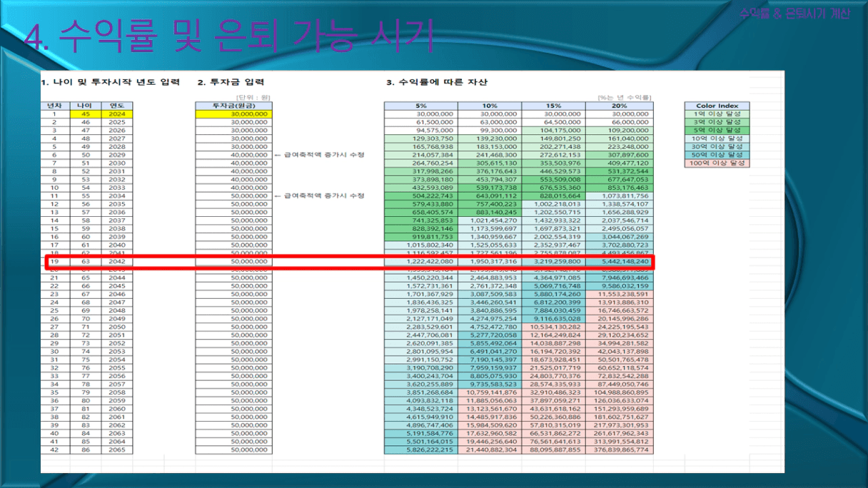Pick the '100억 이상 달성' legend color
Screen dimensions: 868x488
(717, 163)
